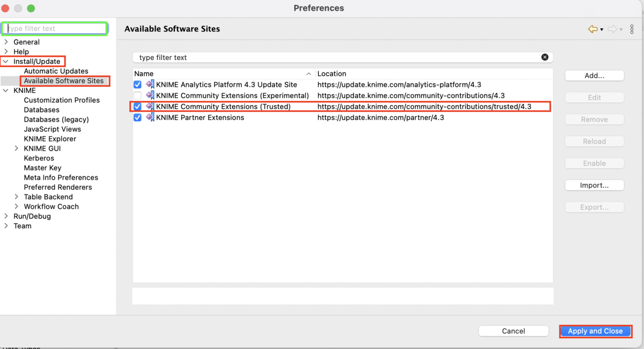Image resolution: width=644 pixels, height=349 pixels.
Task: Open Master Key preferences page
Action: pos(42,168)
